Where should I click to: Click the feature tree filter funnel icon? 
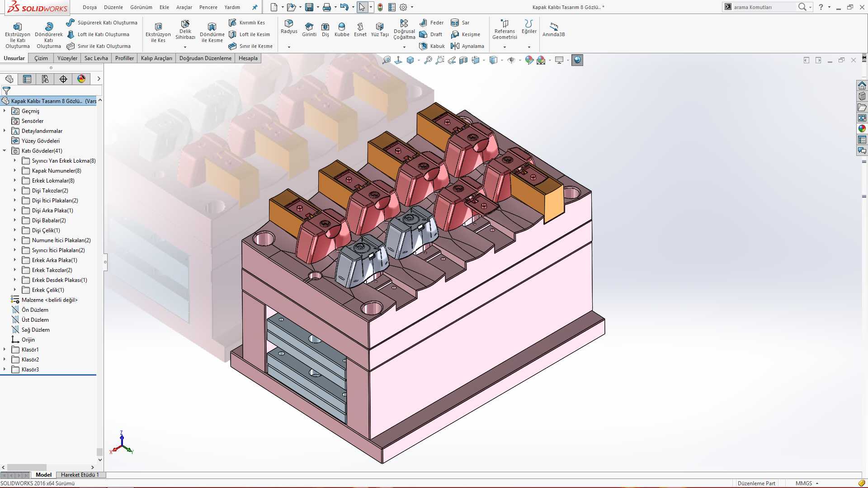pyautogui.click(x=6, y=91)
